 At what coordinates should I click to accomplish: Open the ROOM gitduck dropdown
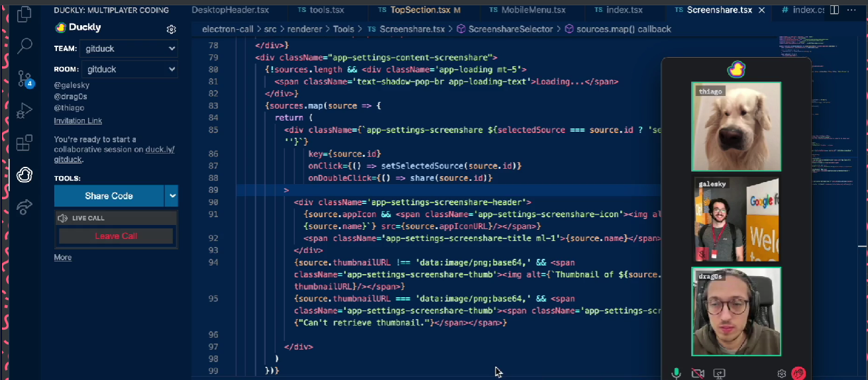(129, 69)
